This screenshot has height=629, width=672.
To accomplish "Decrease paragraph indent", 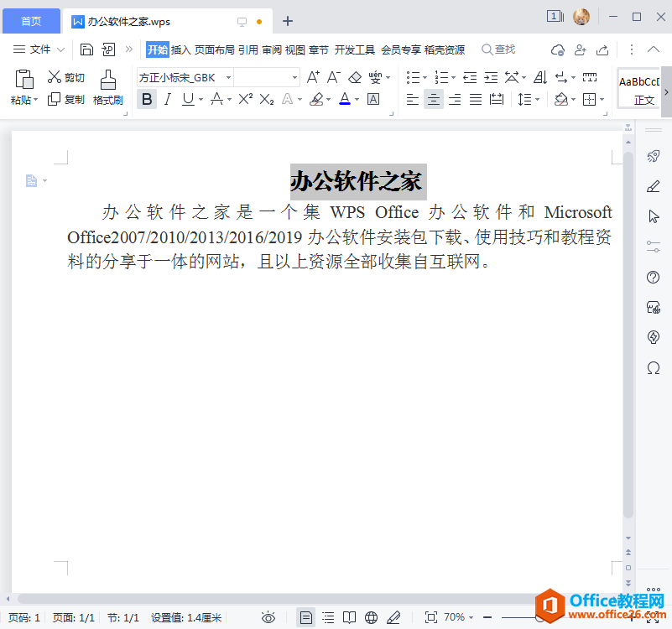I will pyautogui.click(x=470, y=77).
